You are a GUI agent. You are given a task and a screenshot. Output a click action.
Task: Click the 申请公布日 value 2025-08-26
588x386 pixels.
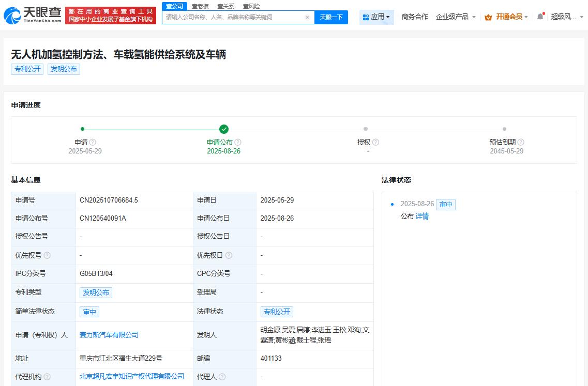click(277, 219)
